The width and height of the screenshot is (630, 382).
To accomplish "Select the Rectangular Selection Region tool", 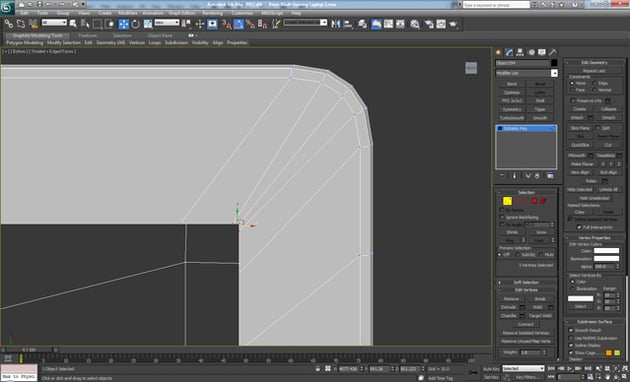I will (x=97, y=24).
